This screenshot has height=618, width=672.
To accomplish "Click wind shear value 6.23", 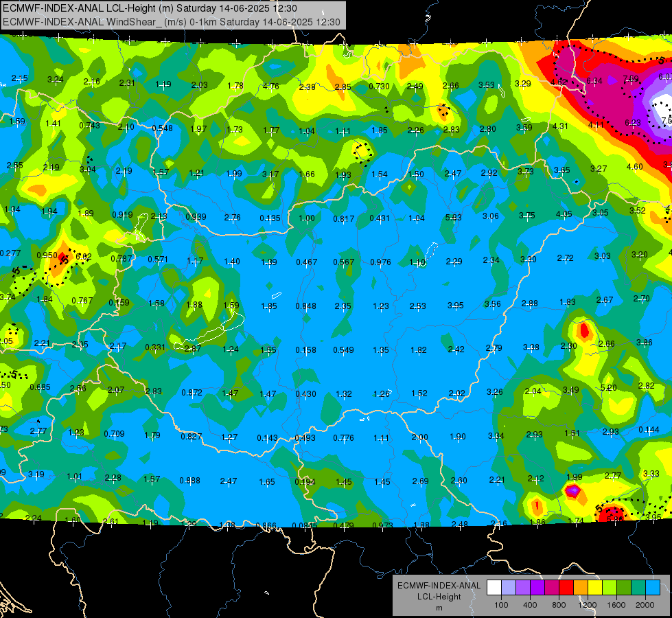I will coord(633,123).
